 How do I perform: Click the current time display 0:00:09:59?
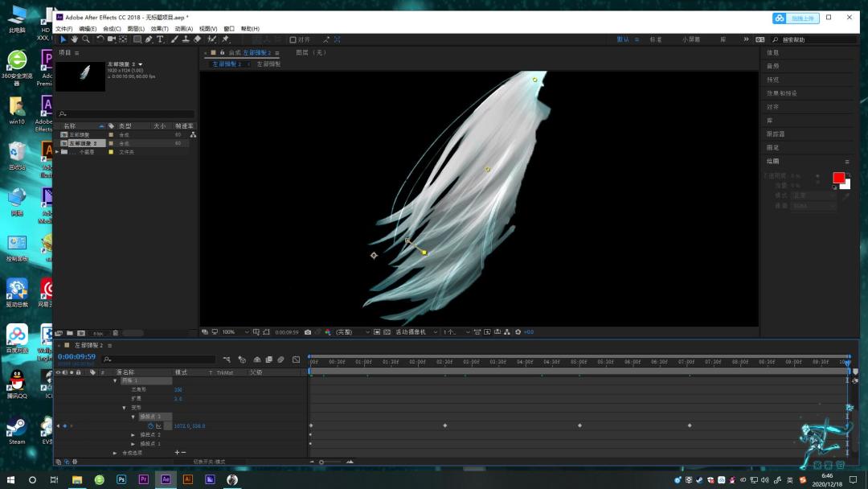76,356
